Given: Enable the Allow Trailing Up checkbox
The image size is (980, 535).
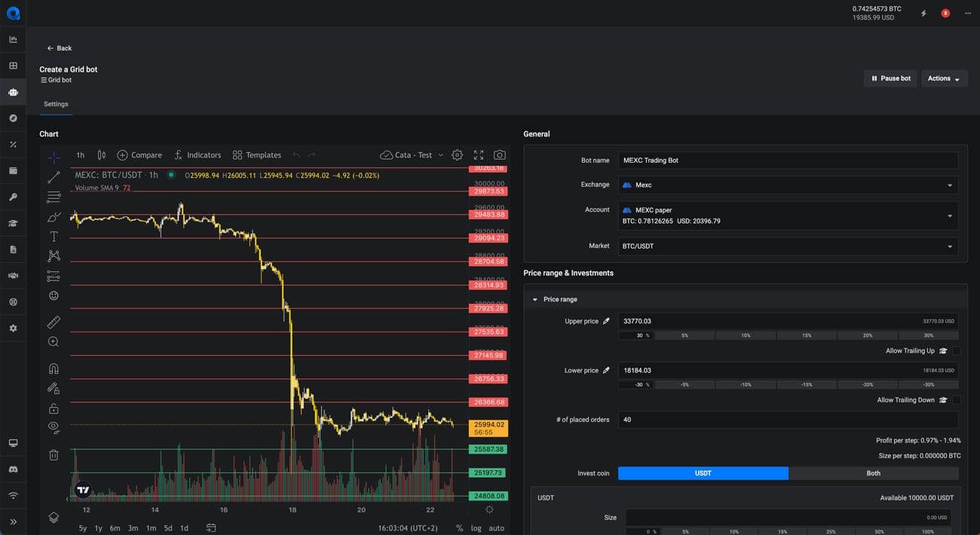Looking at the screenshot, I should click(x=957, y=351).
